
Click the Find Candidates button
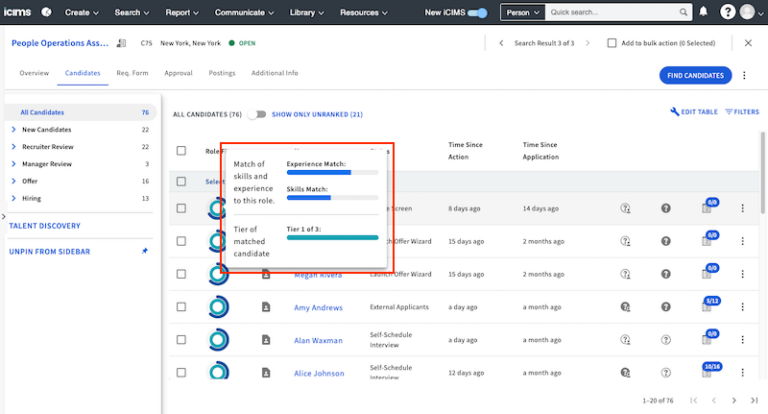[695, 75]
